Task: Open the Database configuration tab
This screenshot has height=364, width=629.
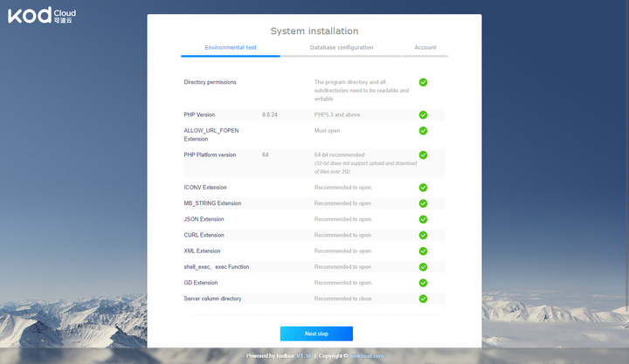Action: (x=341, y=47)
